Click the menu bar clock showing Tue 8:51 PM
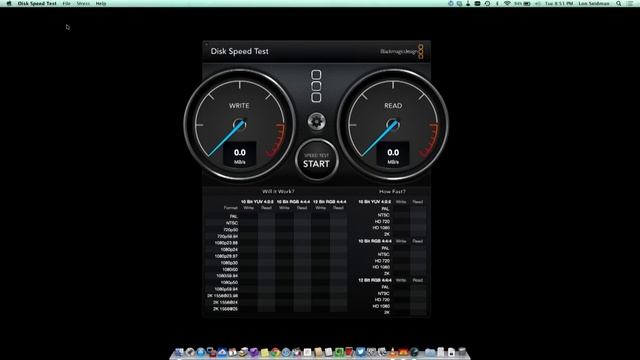 click(x=559, y=3)
